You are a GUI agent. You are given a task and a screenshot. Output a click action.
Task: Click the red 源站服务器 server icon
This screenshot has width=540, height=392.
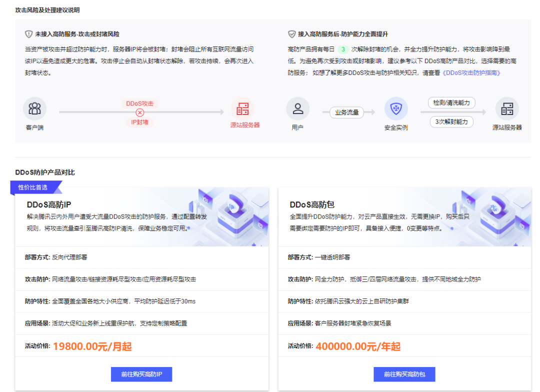[x=242, y=108]
